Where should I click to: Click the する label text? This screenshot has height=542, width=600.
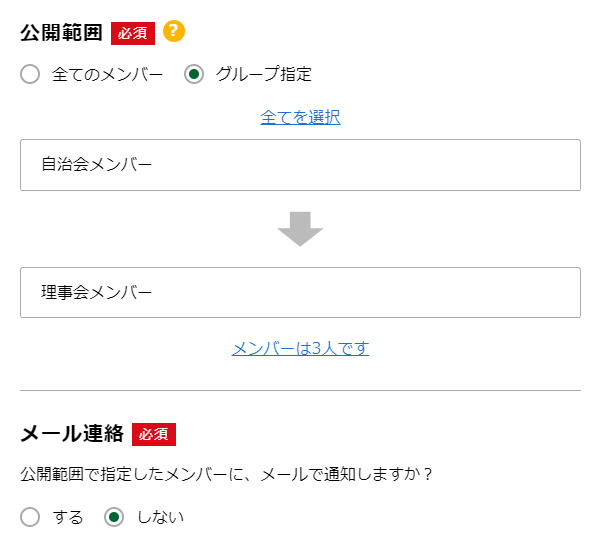pos(68,517)
